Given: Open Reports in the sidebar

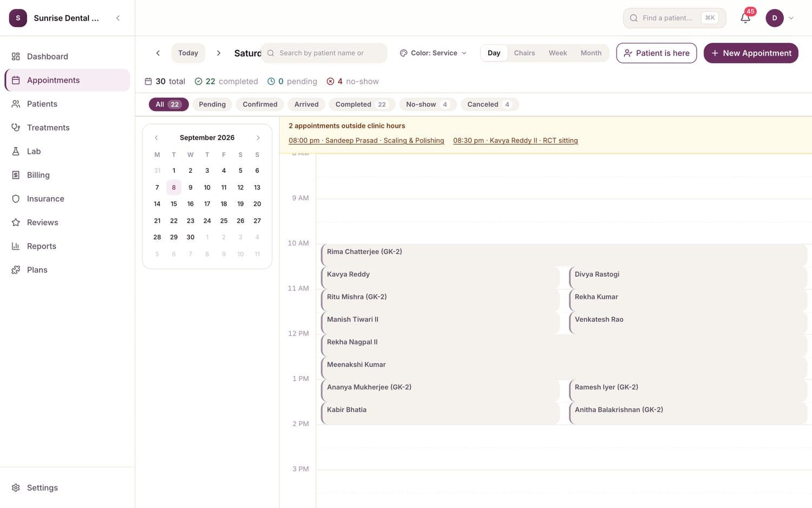Looking at the screenshot, I should click(x=67, y=246).
